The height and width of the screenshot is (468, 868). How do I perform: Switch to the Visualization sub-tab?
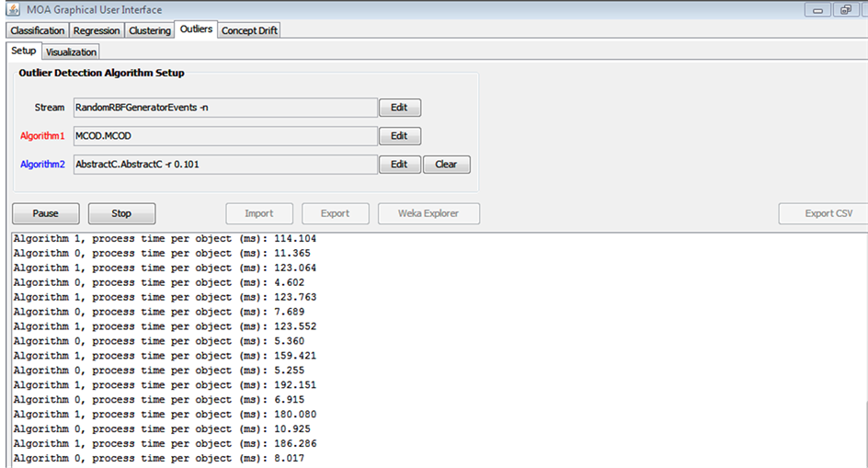click(71, 52)
